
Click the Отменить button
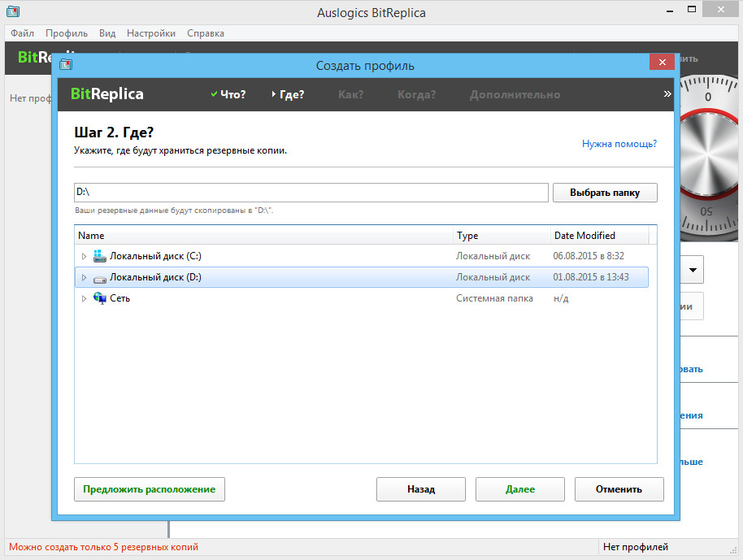pos(619,489)
